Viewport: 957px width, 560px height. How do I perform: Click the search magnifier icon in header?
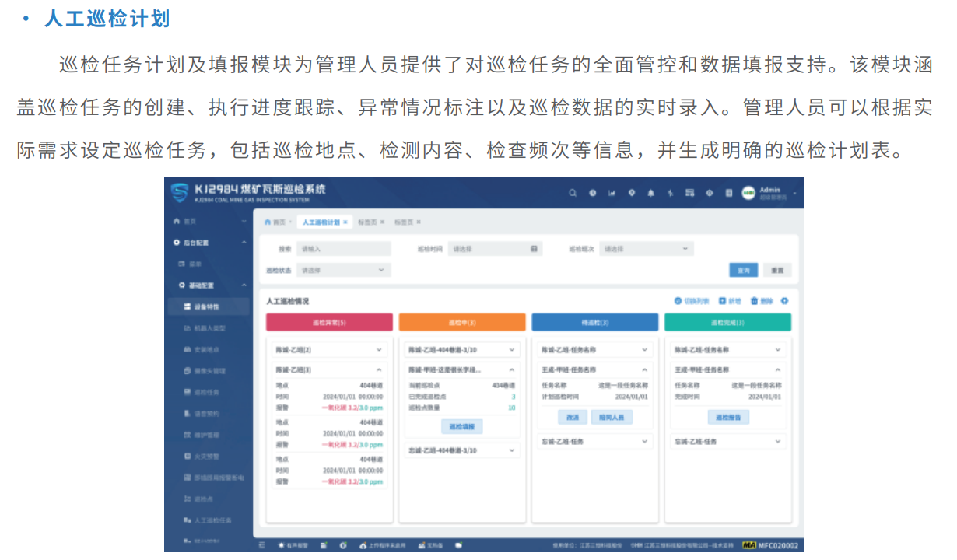pos(573,193)
